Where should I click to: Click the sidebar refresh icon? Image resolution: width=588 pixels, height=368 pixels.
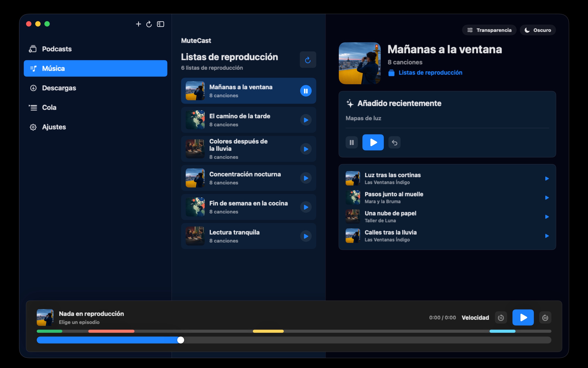149,24
